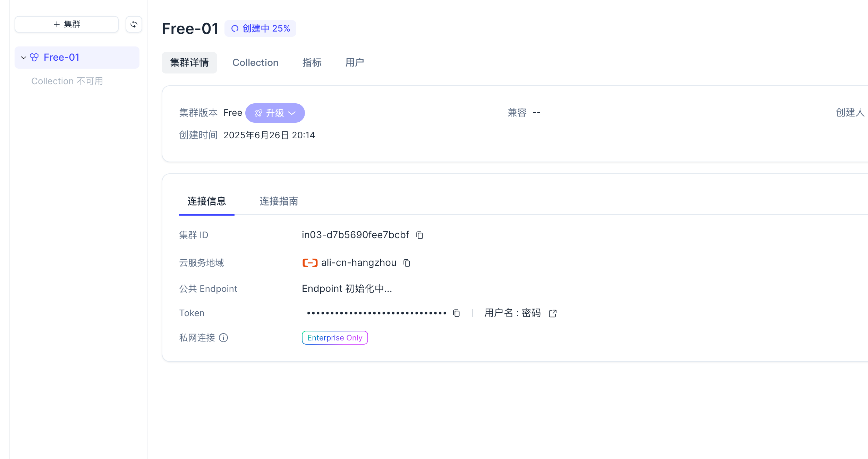Open the 用户名:密码 external link icon
The height and width of the screenshot is (459, 868).
click(553, 313)
